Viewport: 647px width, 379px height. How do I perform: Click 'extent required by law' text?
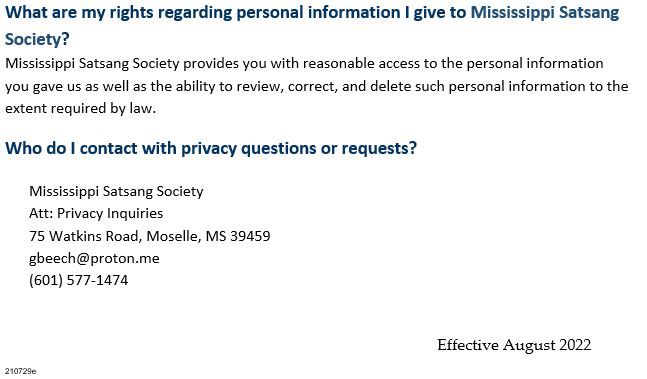(x=80, y=108)
